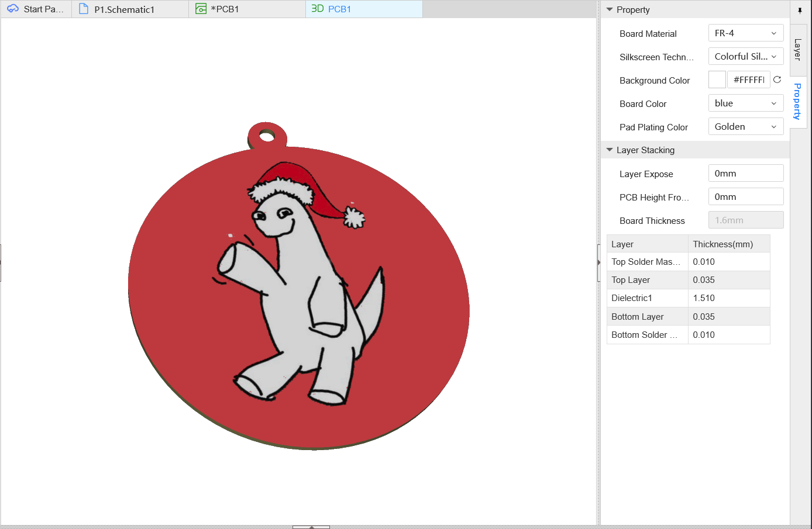Click the document icon on P1.Schematic1 tab

(x=84, y=9)
